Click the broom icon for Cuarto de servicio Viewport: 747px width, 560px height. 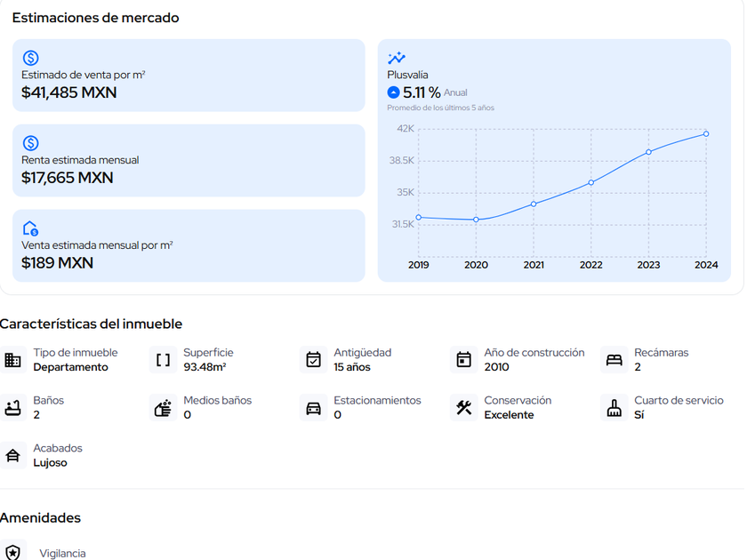click(x=614, y=408)
